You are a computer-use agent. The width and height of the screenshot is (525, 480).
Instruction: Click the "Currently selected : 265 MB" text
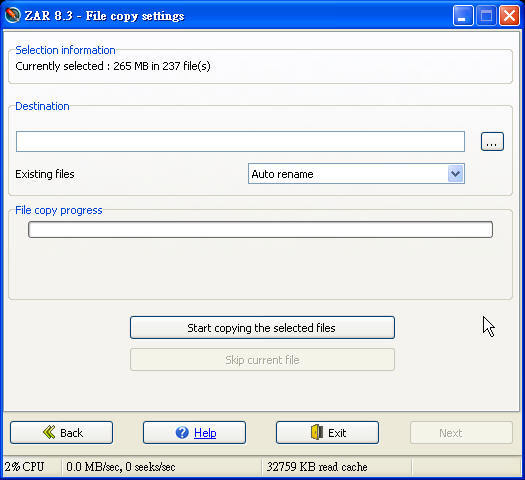(x=82, y=66)
